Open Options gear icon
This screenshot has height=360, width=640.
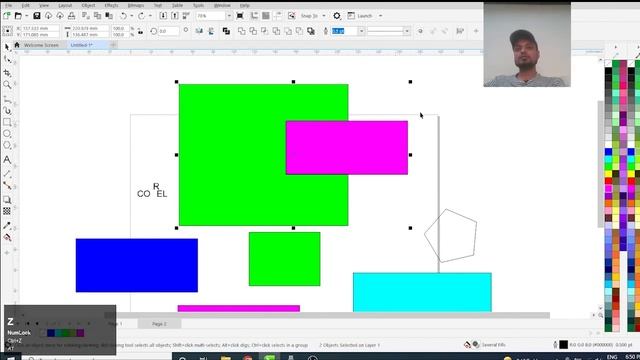pos(337,16)
